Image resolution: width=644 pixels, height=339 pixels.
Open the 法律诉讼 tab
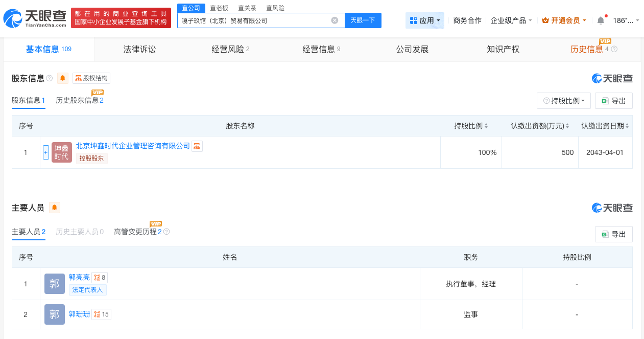[138, 49]
